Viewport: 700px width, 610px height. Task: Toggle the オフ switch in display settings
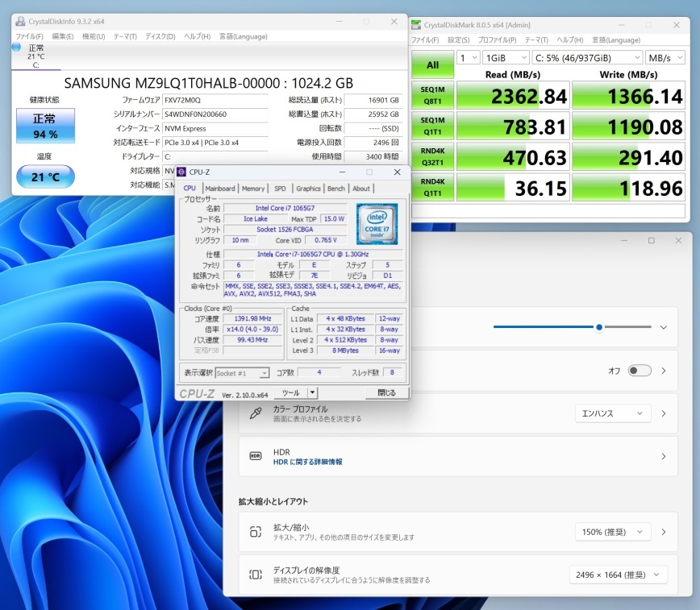[x=639, y=371]
